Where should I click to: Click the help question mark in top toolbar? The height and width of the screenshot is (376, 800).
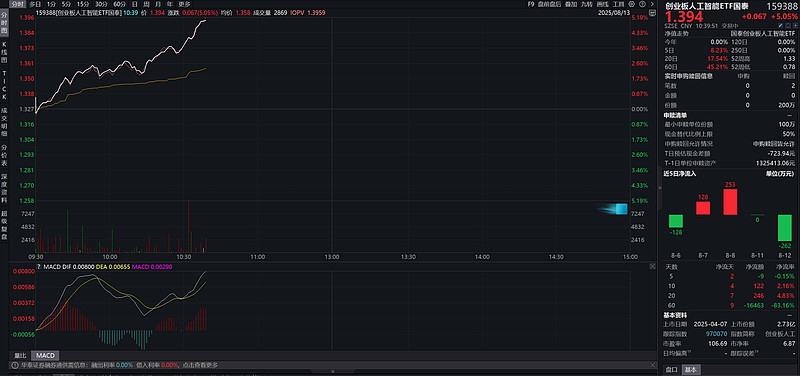(642, 4)
